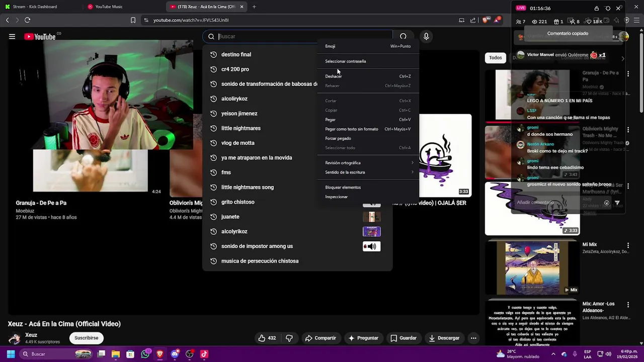644x362 pixels.
Task: Open Discord from the taskbar
Action: click(175, 354)
